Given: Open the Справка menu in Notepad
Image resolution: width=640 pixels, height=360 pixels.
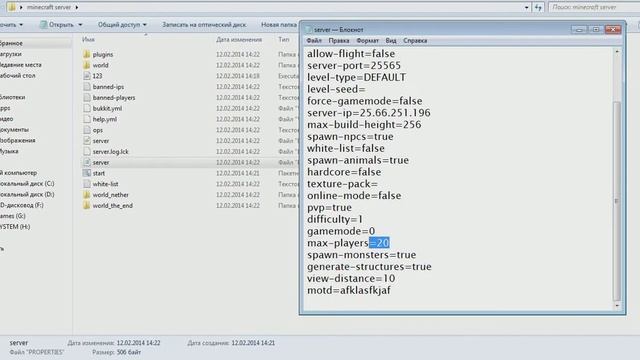Looking at the screenshot, I should click(415, 40).
